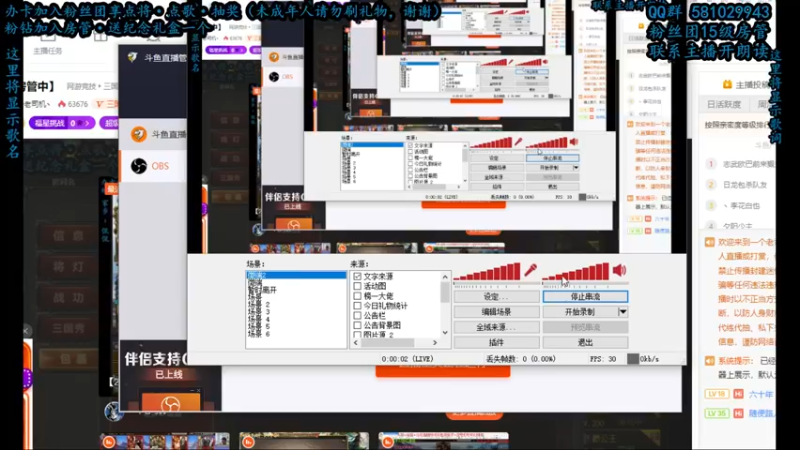Click the 编辑场景 button
The width and height of the screenshot is (800, 450).
(496, 312)
